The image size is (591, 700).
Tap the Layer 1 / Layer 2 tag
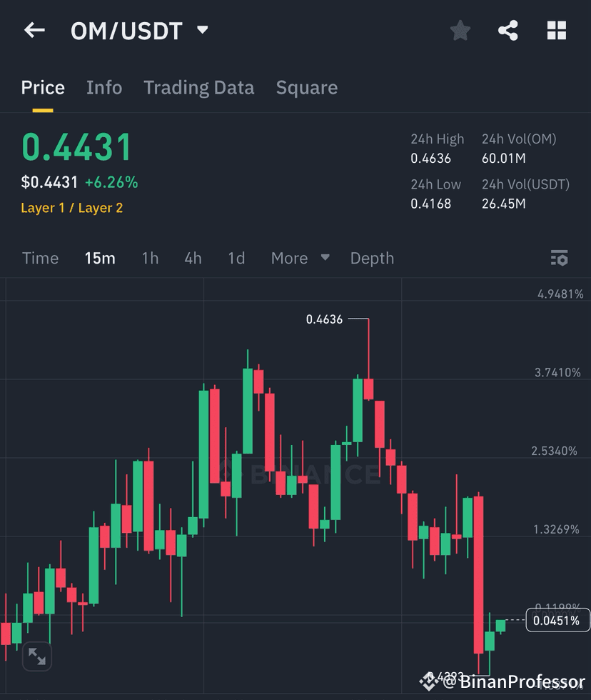pos(71,209)
